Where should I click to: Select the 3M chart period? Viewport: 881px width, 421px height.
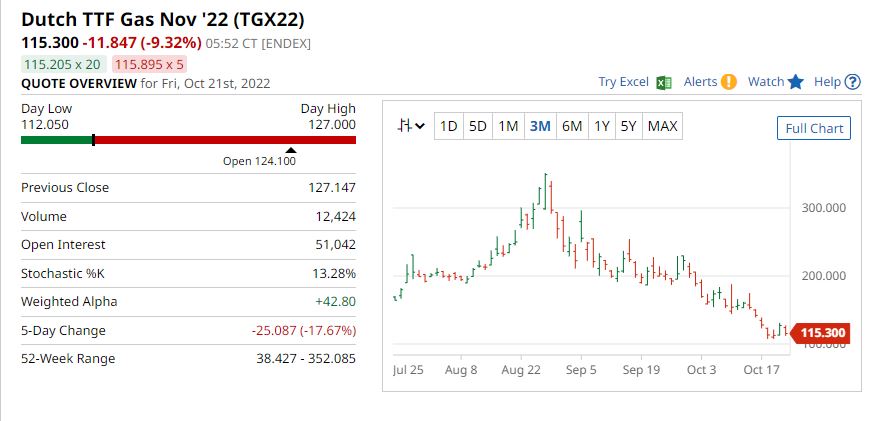pos(540,126)
